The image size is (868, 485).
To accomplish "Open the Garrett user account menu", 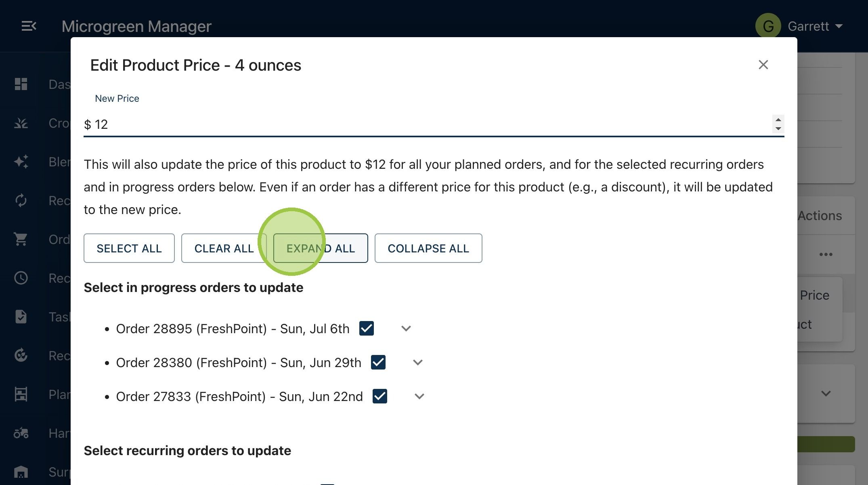I will pos(800,26).
